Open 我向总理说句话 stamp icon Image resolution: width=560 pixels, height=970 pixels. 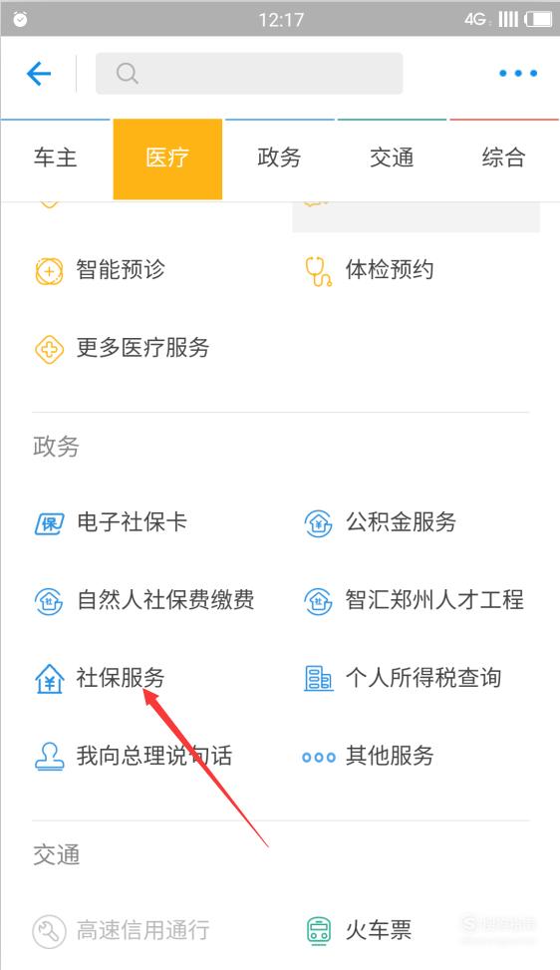tap(50, 757)
